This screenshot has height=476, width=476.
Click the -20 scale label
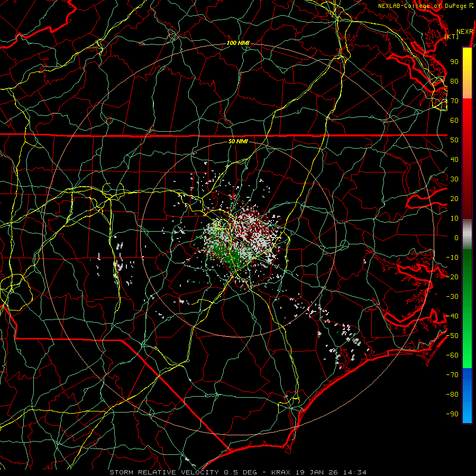click(452, 277)
